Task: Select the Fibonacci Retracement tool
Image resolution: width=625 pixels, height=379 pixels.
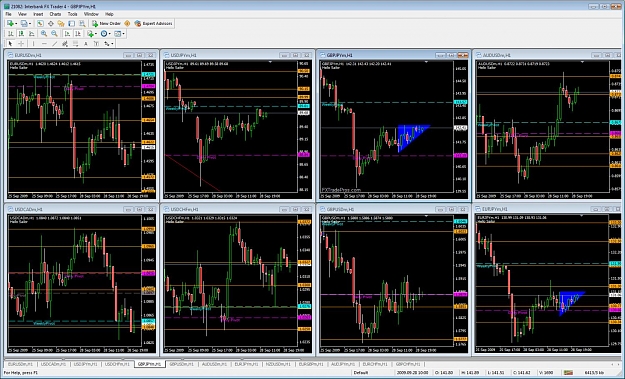Action: pyautogui.click(x=75, y=43)
